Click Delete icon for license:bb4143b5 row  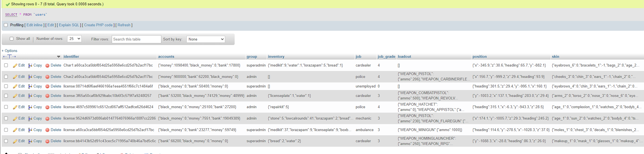pos(47,141)
